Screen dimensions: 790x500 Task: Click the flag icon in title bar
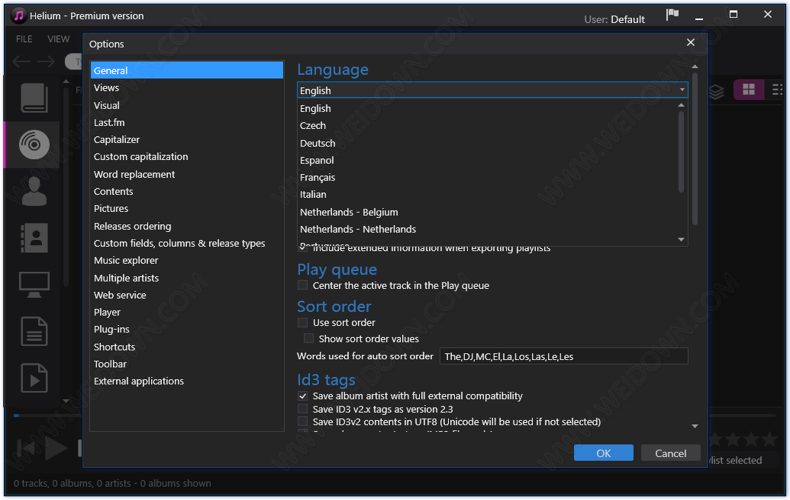pyautogui.click(x=672, y=16)
